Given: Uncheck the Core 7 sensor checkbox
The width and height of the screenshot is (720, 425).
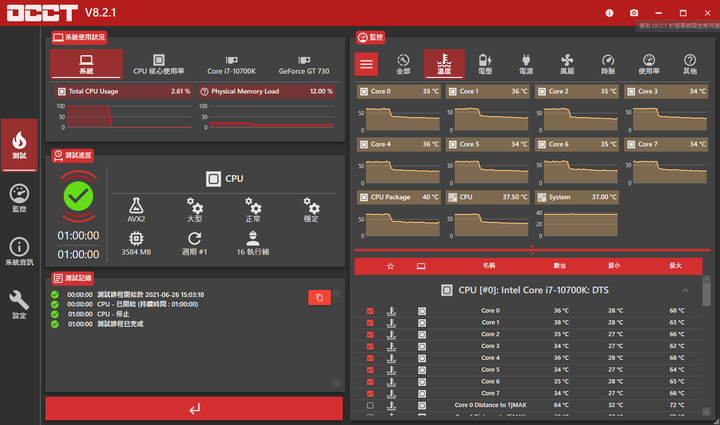Looking at the screenshot, I should (x=370, y=393).
